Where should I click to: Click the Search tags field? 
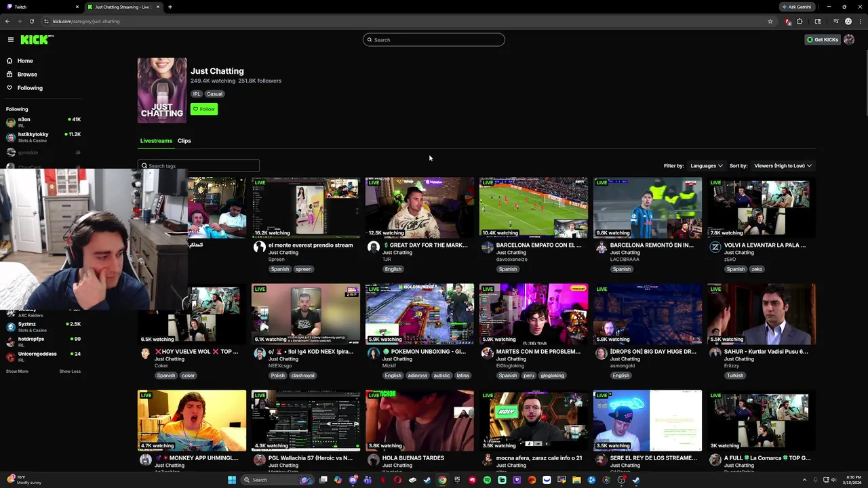199,166
